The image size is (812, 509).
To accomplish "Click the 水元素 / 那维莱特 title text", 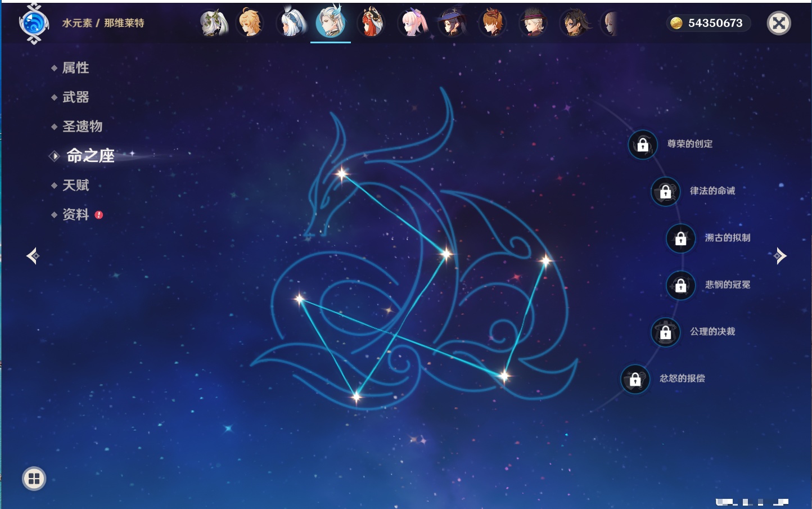I will click(x=103, y=23).
